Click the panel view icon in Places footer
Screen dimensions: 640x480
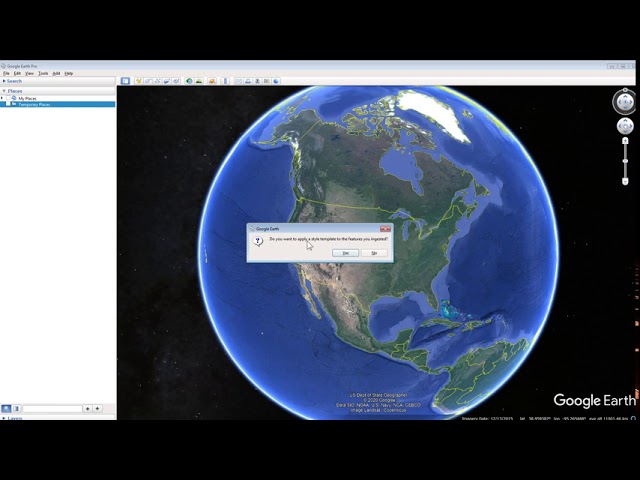coord(16,409)
